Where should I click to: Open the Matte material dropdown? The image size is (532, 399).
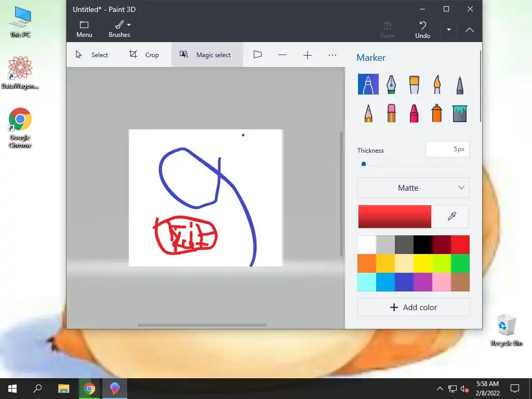coord(413,188)
